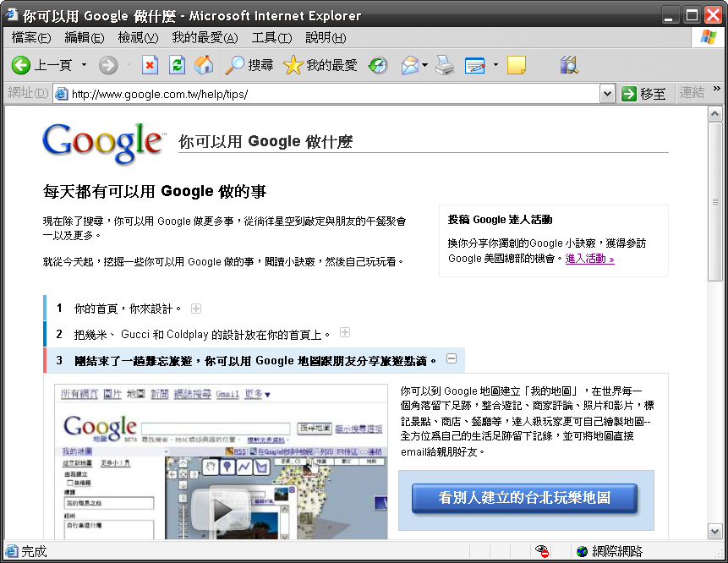728x563 pixels.
Task: Expand the links bar overflow chevron
Action: pyautogui.click(x=717, y=88)
